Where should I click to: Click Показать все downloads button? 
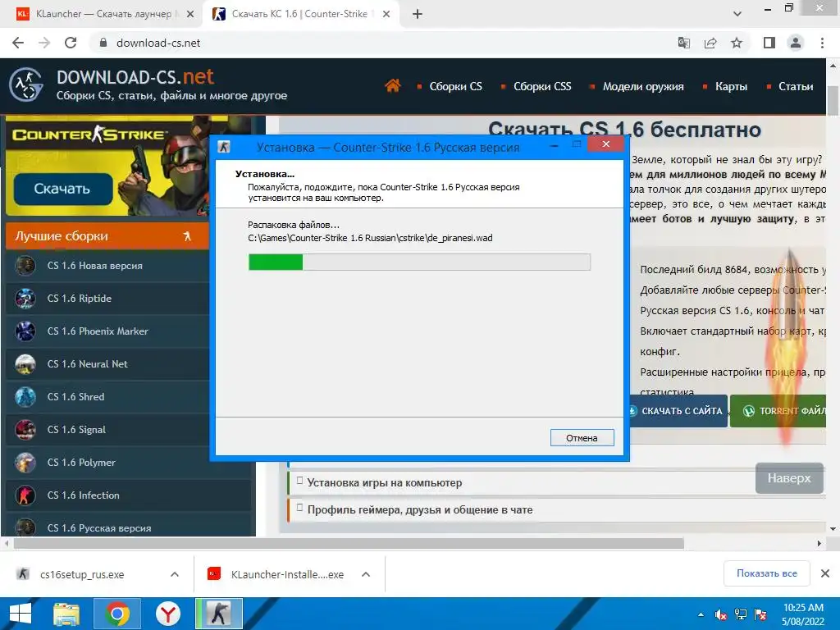point(767,573)
